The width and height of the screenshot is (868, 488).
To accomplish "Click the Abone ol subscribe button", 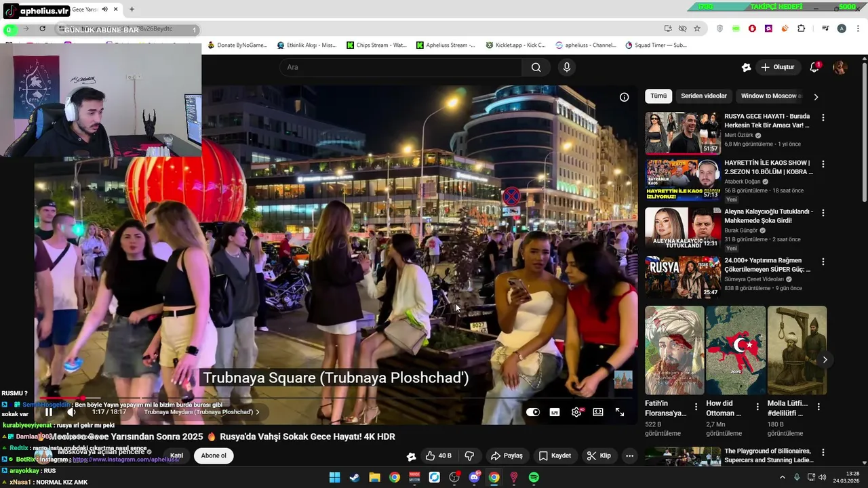I will tap(214, 455).
